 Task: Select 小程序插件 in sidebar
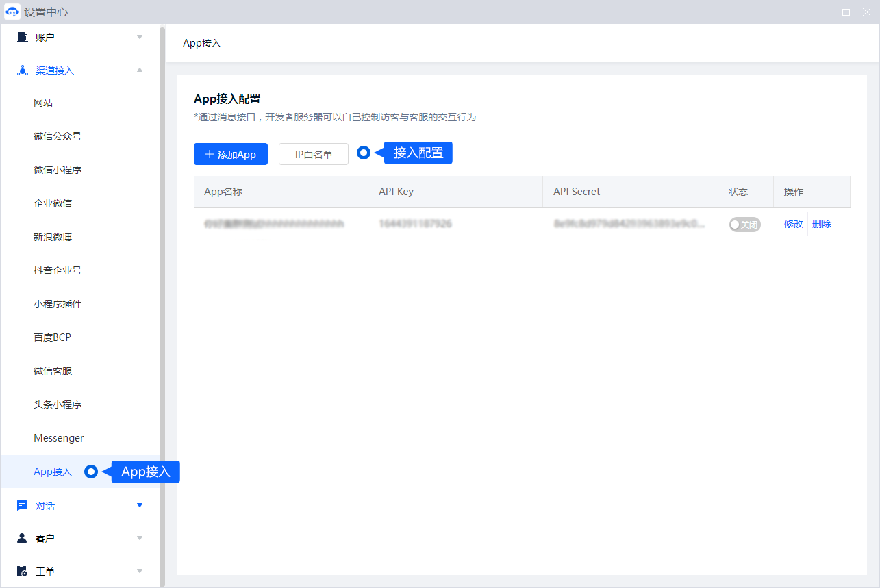(x=58, y=304)
